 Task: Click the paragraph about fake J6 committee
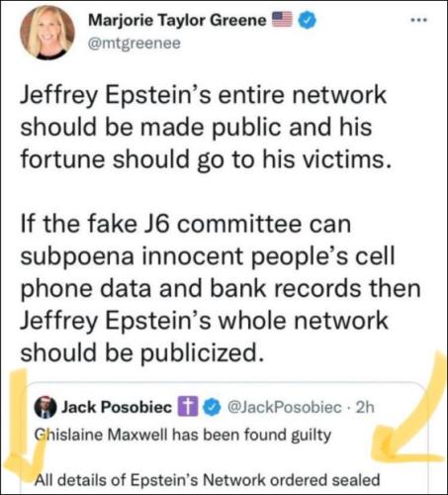click(221, 288)
